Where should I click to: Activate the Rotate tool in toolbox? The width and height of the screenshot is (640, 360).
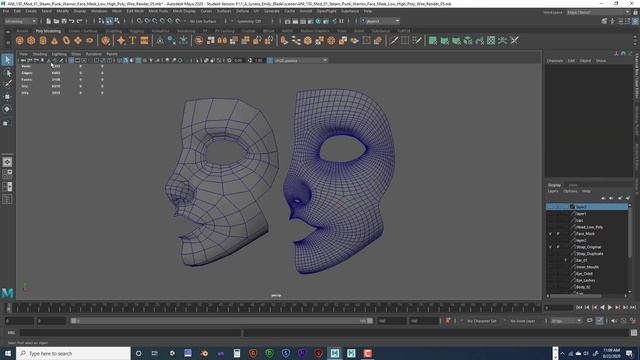pyautogui.click(x=7, y=109)
